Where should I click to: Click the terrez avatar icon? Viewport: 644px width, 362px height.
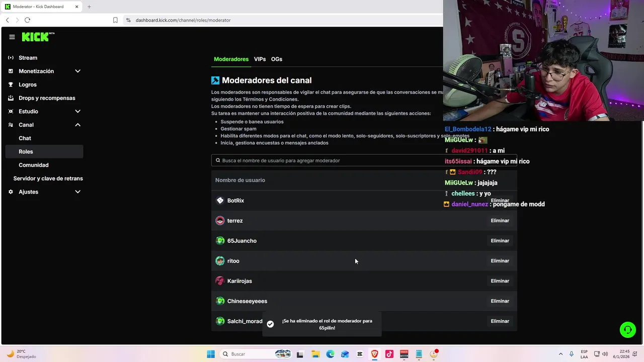220,220
